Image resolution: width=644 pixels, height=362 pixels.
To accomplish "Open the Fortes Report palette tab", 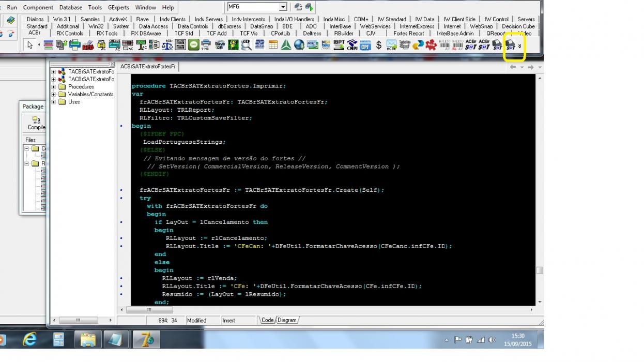I will 409,33.
